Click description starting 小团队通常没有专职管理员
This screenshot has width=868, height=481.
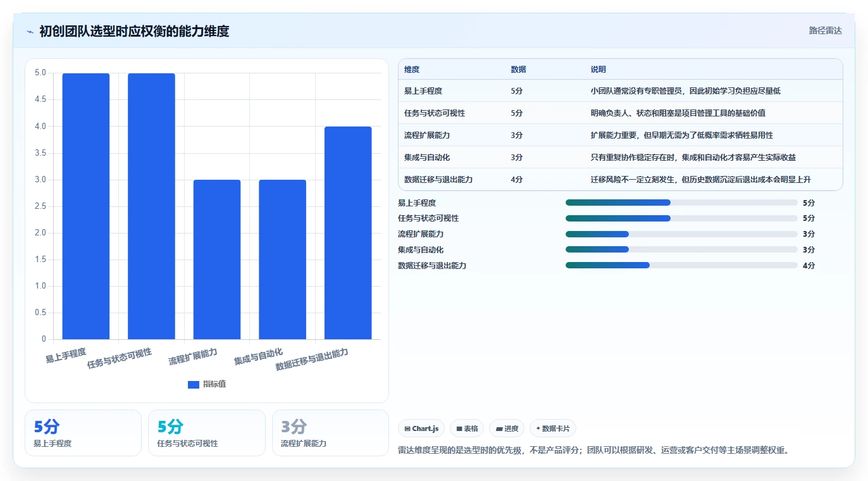click(686, 91)
